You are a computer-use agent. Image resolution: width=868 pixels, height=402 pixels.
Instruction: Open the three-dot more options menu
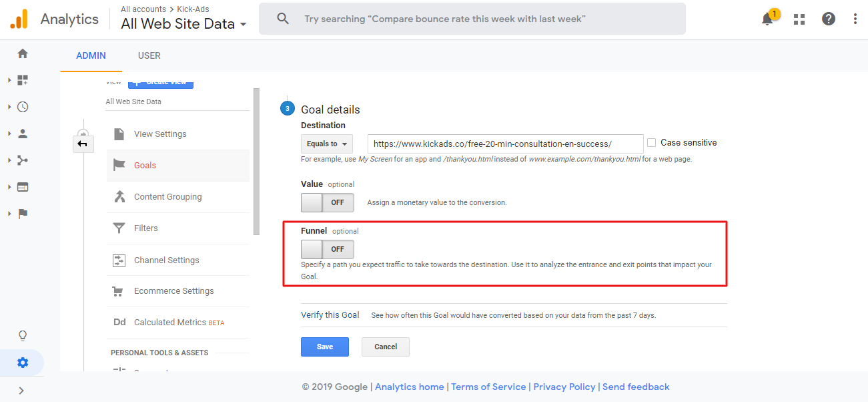pos(855,19)
